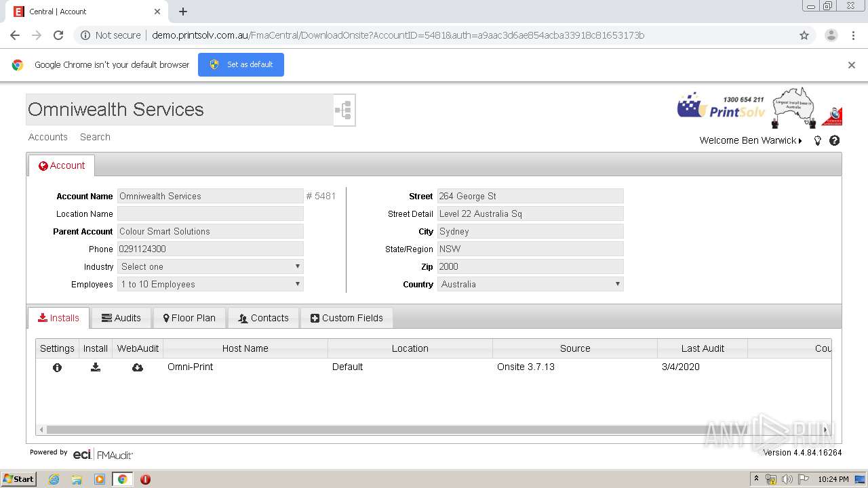Sort by Host Name column header

(245, 348)
